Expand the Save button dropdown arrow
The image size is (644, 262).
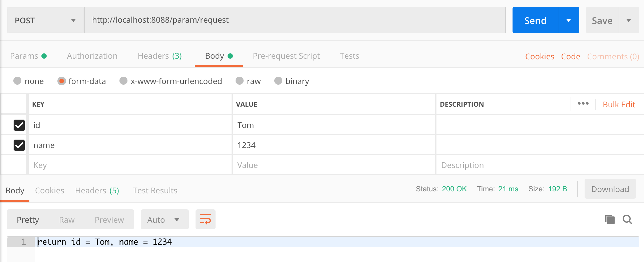click(x=629, y=20)
